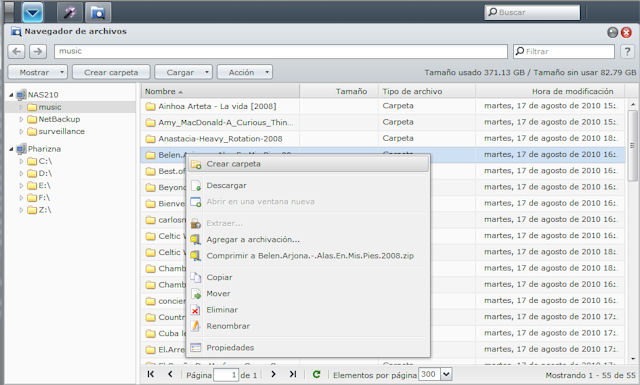Choose Crear carpeta in context menu

point(308,164)
